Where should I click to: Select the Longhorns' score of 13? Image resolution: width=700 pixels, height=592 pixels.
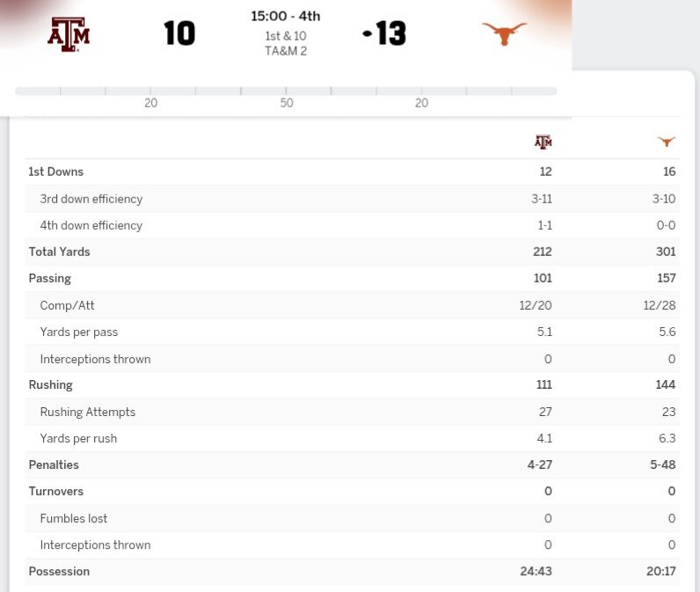pos(391,34)
